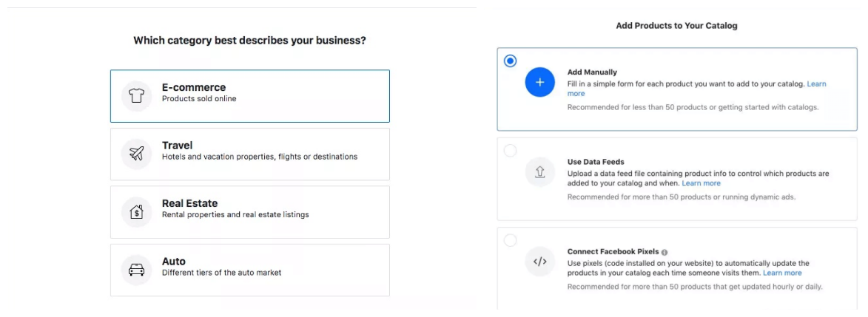
Task: Click the Auto car icon
Action: tap(136, 270)
